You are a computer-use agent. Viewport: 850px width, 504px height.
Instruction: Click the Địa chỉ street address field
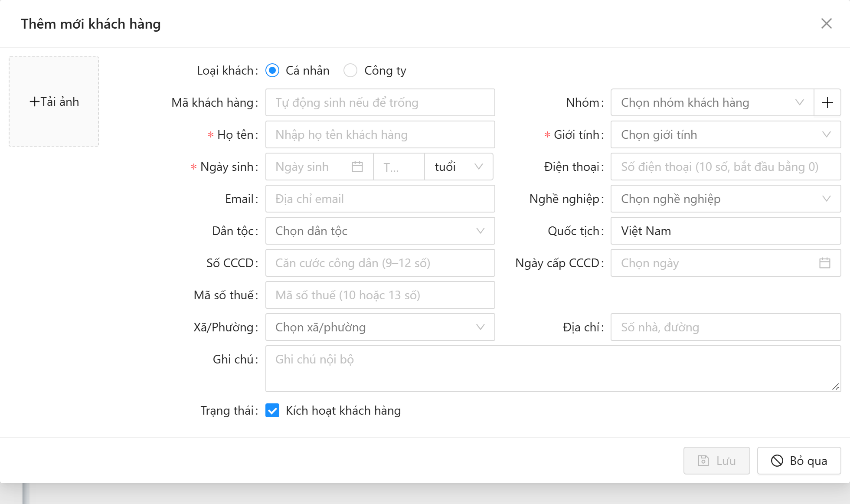click(x=726, y=327)
